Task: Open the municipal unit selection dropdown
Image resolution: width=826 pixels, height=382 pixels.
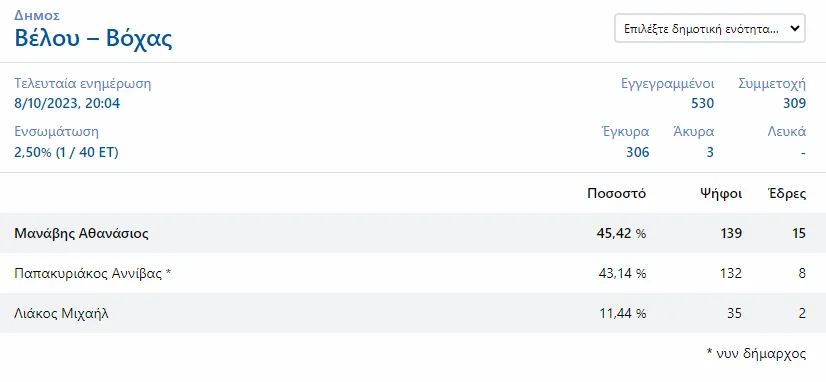Action: point(710,28)
